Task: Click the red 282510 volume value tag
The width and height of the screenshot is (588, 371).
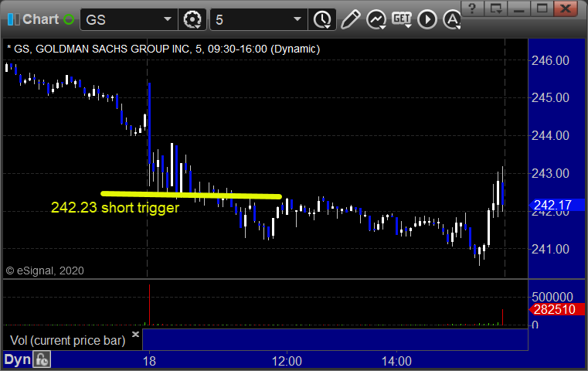Action: click(x=557, y=309)
